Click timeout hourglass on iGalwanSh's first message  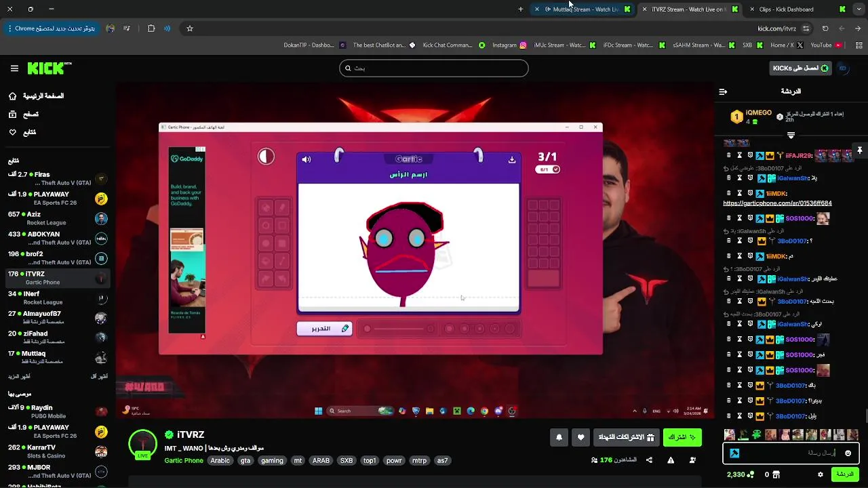click(x=740, y=178)
